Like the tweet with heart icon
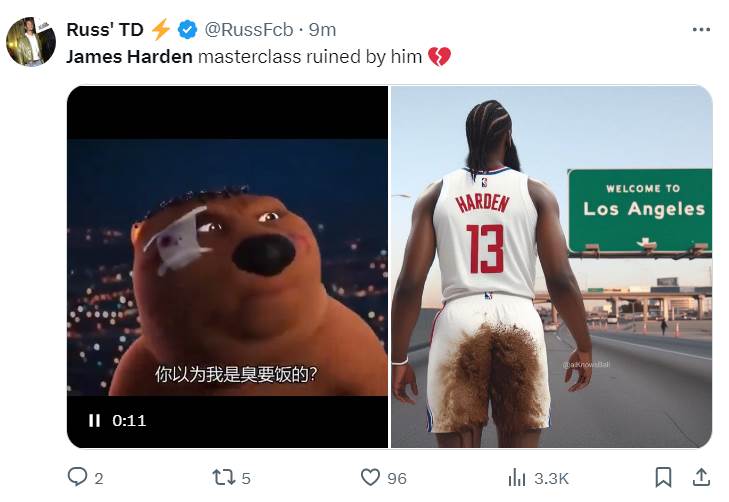This screenshot has width=729, height=502. [370, 477]
